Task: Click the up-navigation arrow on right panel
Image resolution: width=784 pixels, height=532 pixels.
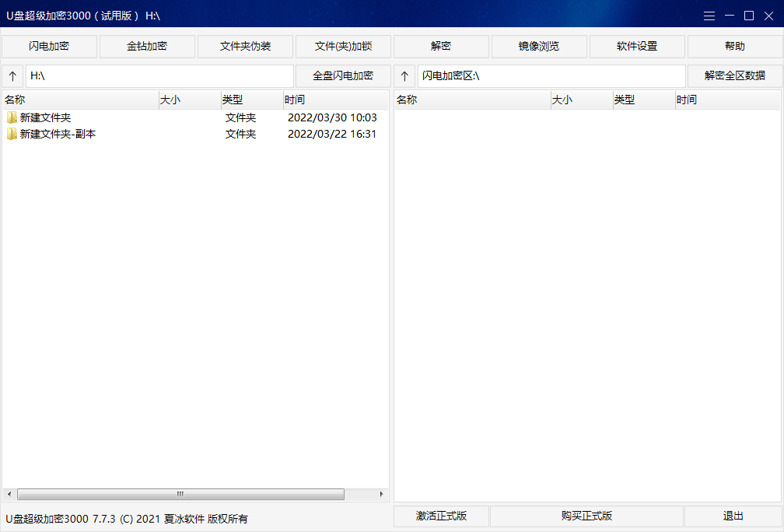Action: tap(404, 75)
